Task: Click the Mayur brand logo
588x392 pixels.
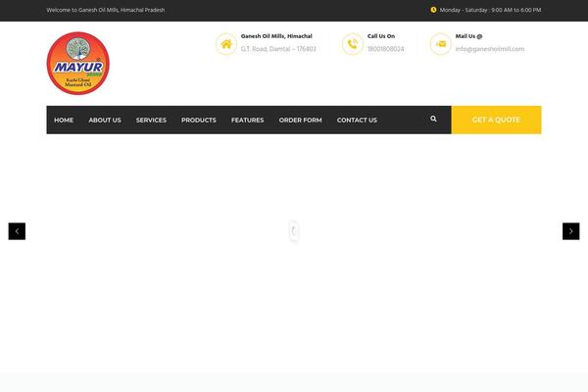Action: click(x=78, y=63)
